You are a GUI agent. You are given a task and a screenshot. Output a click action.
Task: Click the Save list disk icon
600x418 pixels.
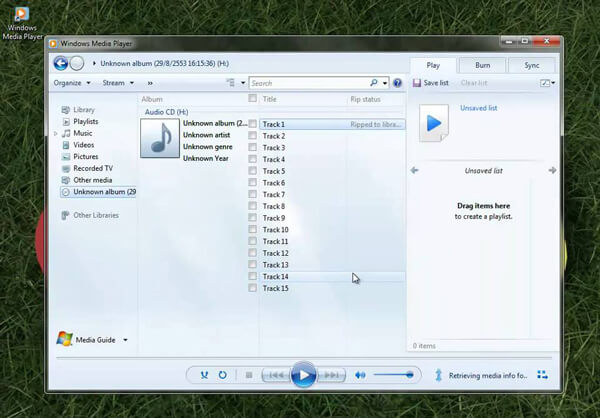pyautogui.click(x=416, y=83)
